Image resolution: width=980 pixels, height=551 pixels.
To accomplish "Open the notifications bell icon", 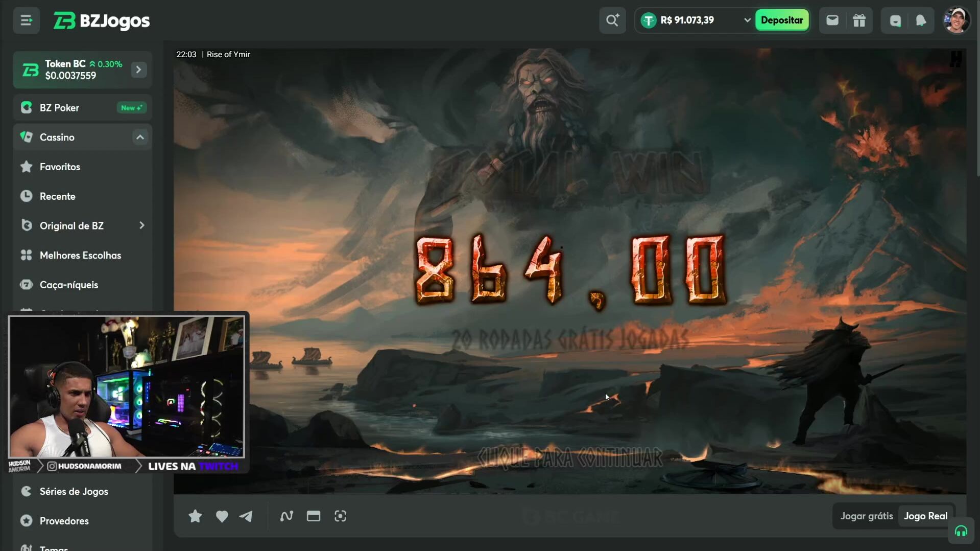I will [921, 20].
